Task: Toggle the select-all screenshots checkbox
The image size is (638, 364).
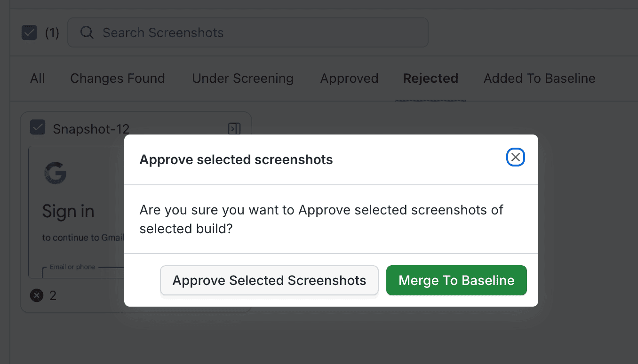Action: (29, 33)
